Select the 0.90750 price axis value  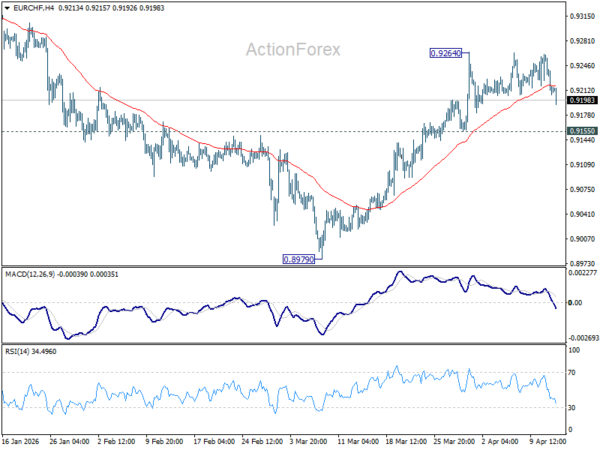(x=582, y=189)
